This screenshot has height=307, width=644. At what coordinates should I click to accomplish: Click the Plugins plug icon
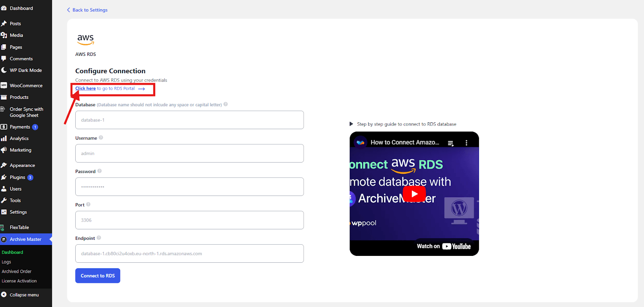coord(4,177)
